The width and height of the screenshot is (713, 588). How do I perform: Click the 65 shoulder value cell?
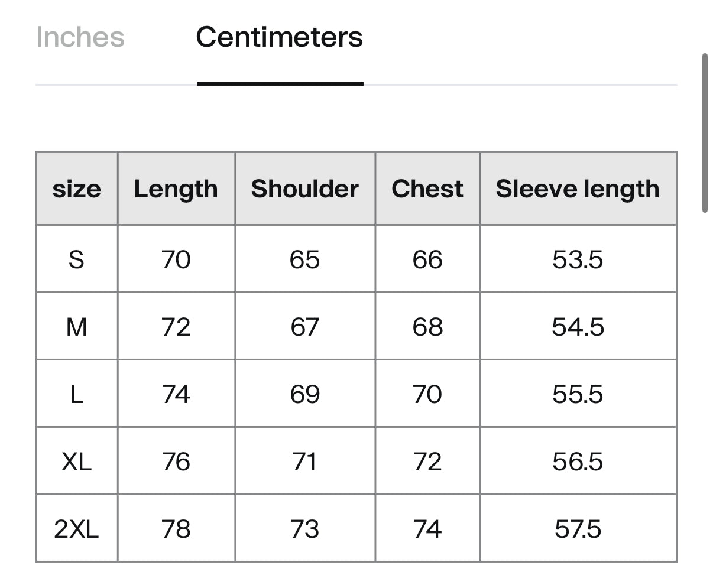tap(305, 259)
